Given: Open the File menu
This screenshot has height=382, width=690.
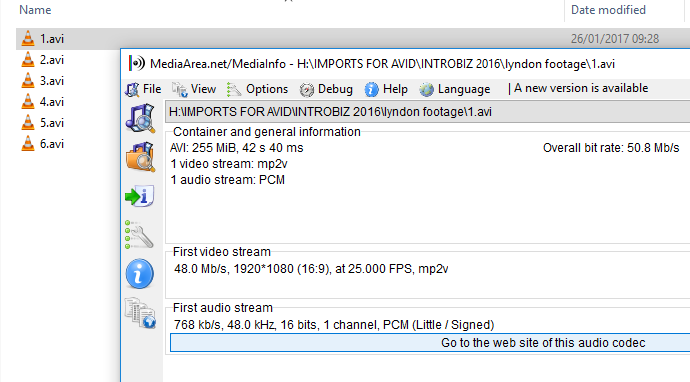Looking at the screenshot, I should 144,89.
